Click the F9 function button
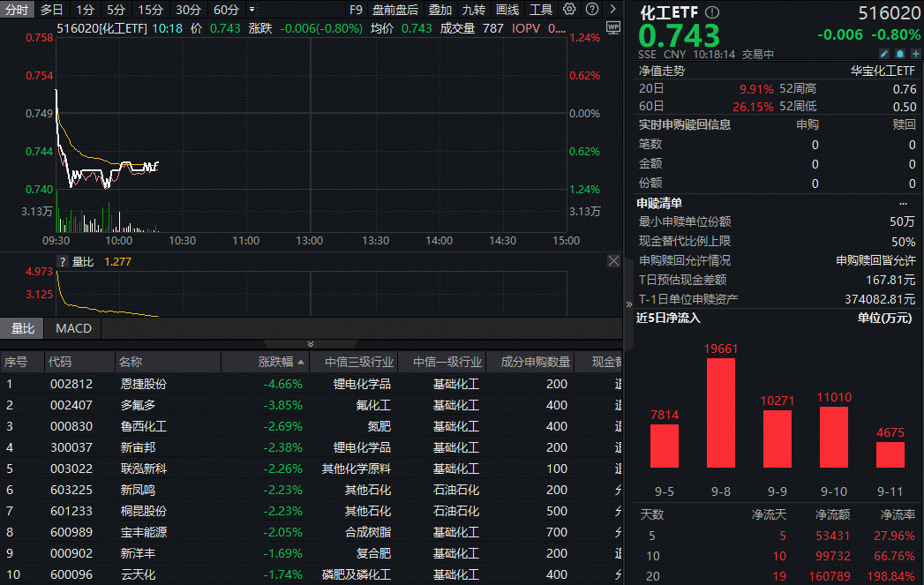The image size is (924, 585). pos(355,9)
